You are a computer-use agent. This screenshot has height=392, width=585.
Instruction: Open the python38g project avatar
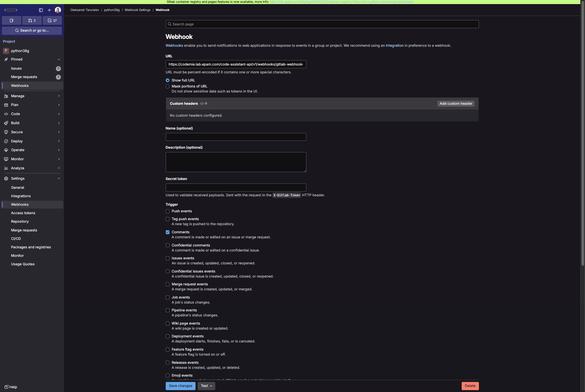pos(6,50)
